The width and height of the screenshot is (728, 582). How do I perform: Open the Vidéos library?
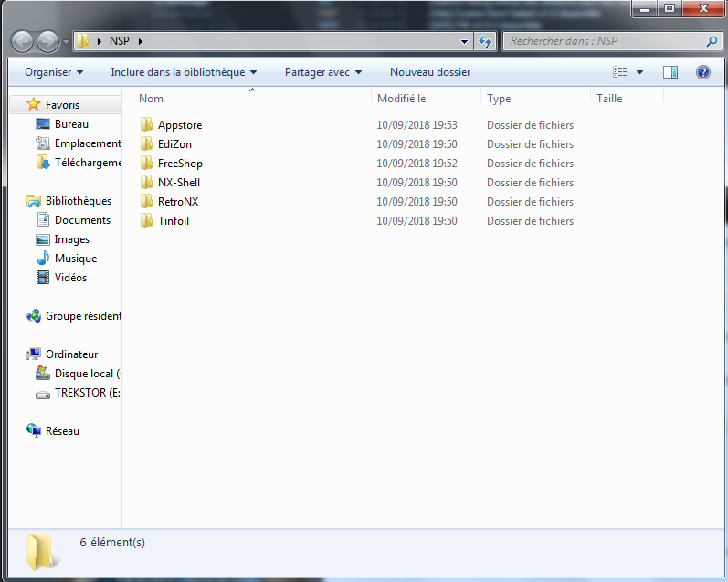click(x=70, y=278)
